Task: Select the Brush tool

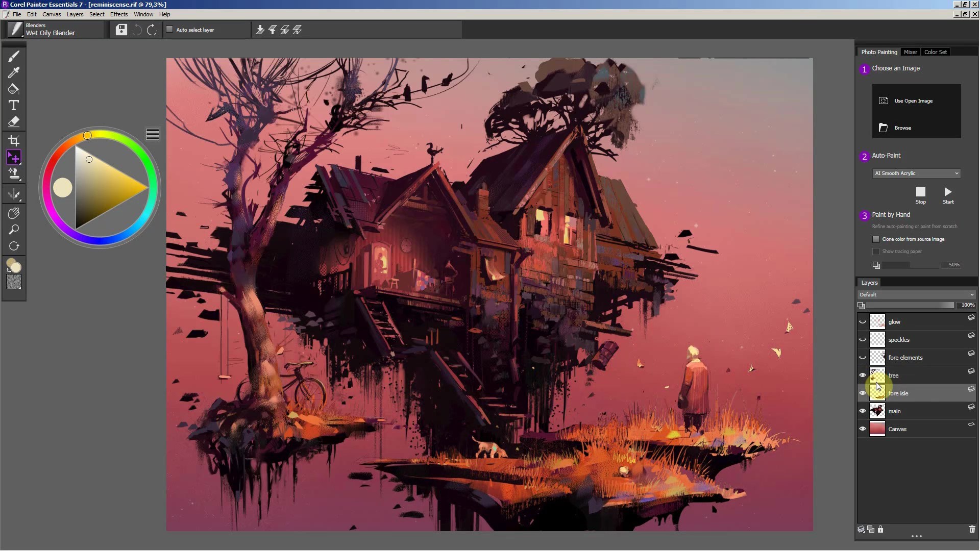Action: coord(14,56)
